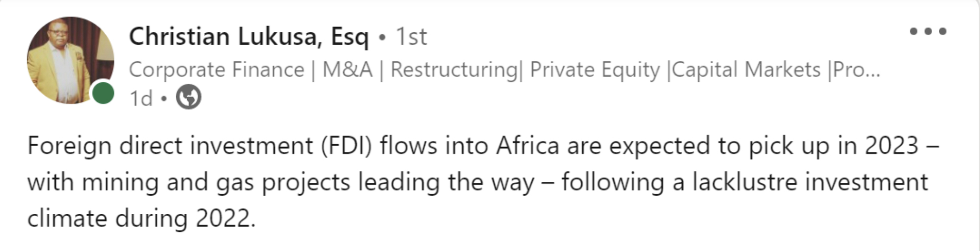Screen dimensions: 980x251
Task: Click 'Corporate Finance' in the headline
Action: click(216, 70)
